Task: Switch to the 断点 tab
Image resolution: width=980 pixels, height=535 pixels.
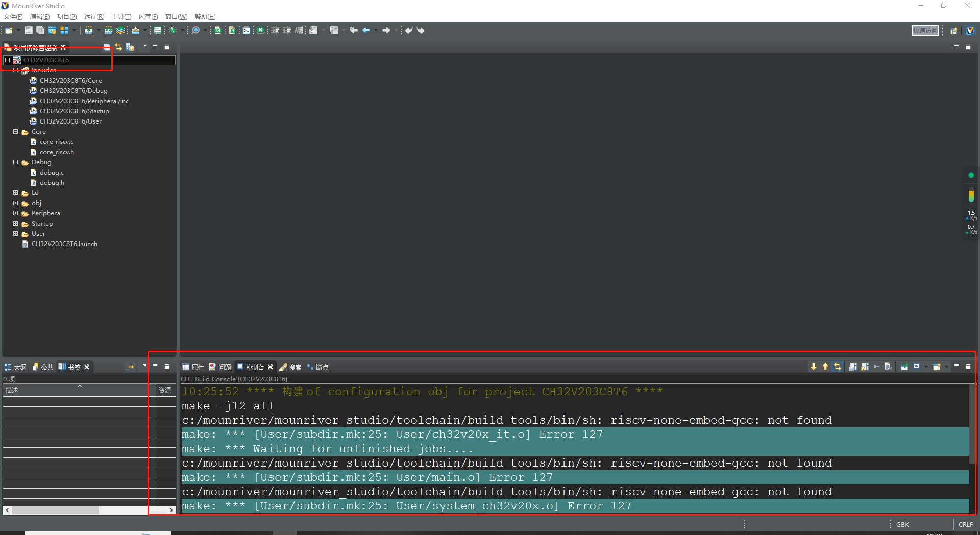Action: 317,367
